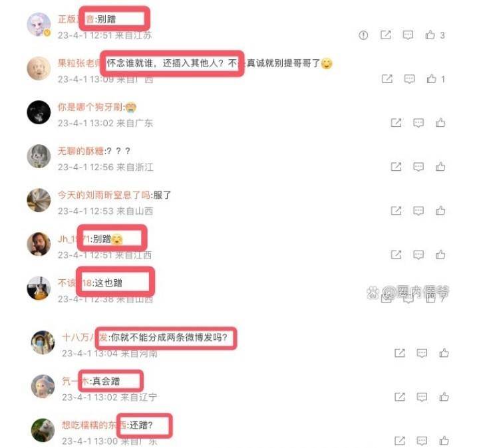Open 无聊的酥糖 username link
The width and height of the screenshot is (479, 448).
(x=81, y=151)
